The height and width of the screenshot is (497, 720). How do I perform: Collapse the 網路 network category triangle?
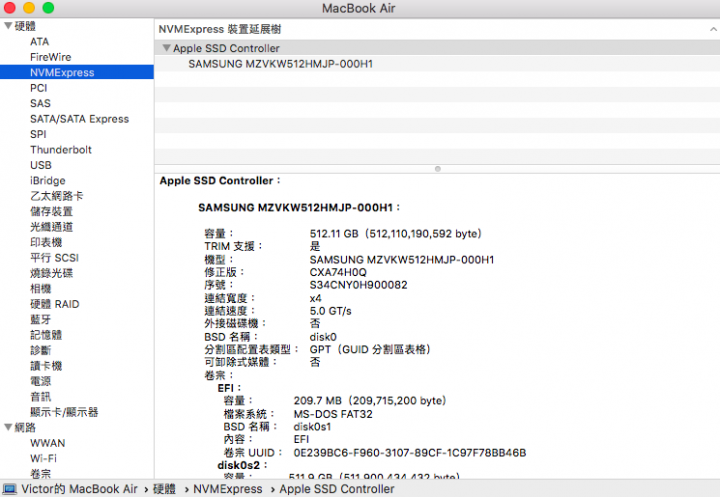point(8,427)
